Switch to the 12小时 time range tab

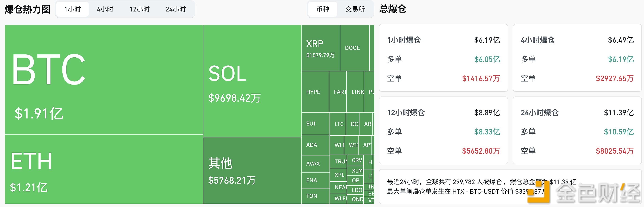coord(139,9)
